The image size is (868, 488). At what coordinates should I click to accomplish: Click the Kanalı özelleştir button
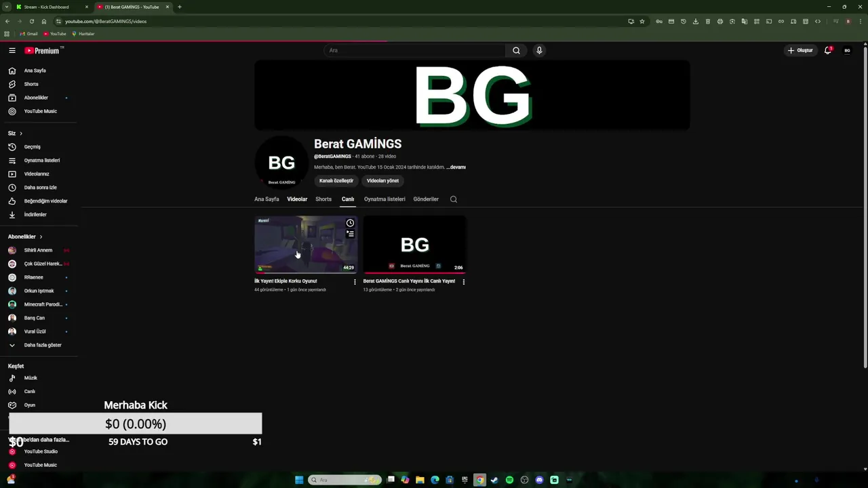[x=336, y=181]
